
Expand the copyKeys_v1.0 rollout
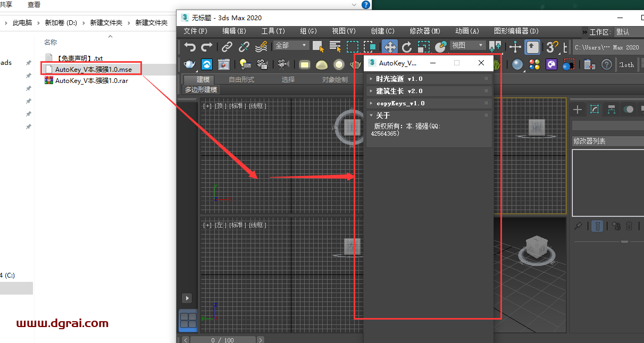428,103
